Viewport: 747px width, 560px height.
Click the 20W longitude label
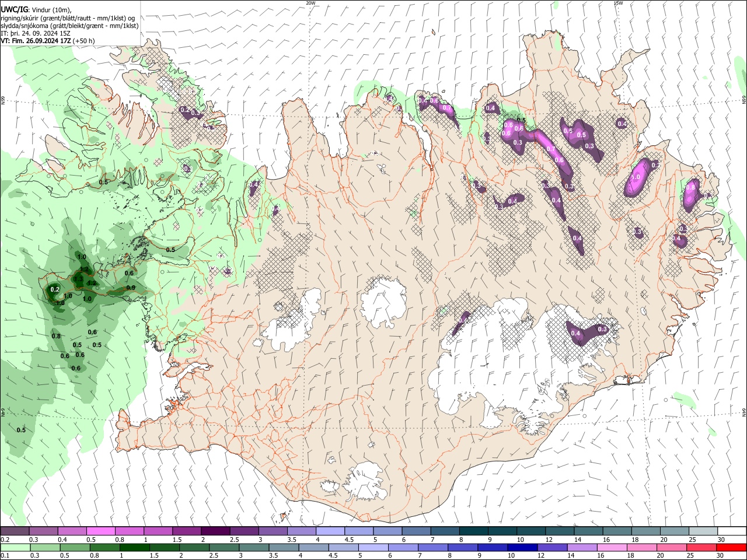coord(310,3)
